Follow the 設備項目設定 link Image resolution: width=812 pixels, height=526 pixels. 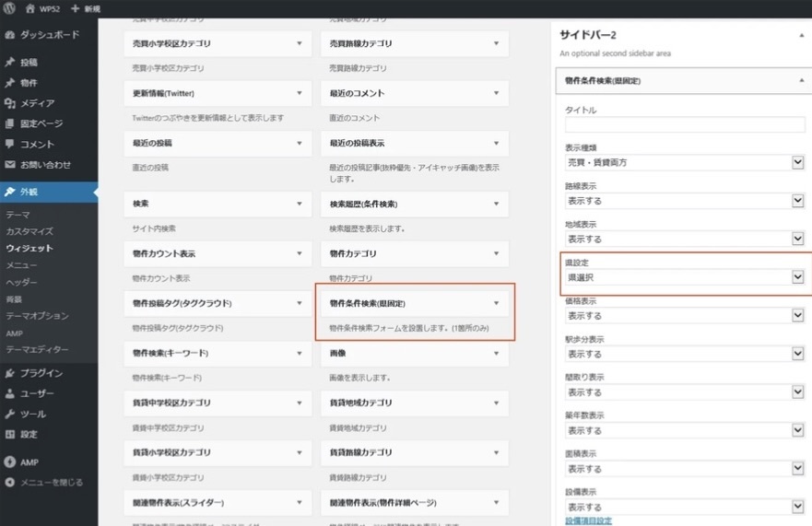(x=588, y=520)
